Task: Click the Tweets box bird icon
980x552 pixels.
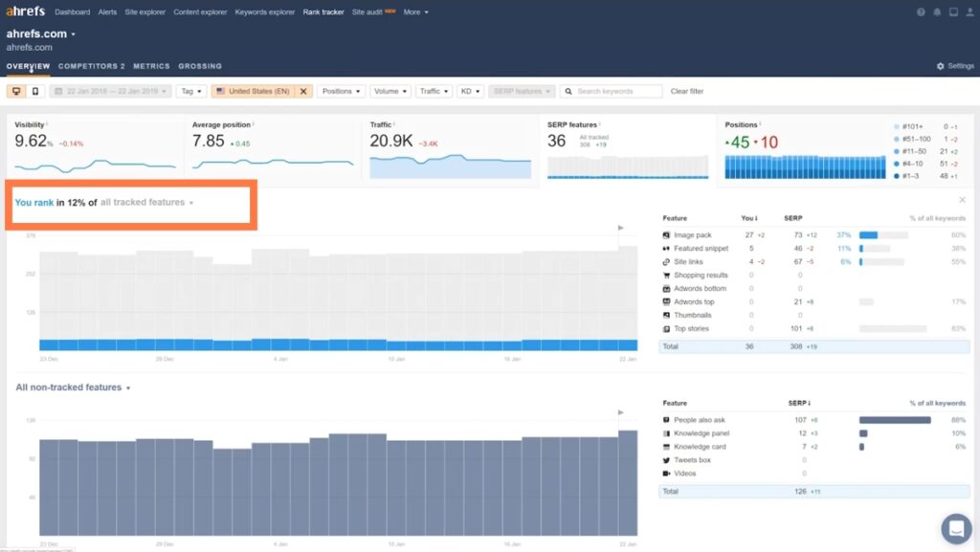Action: (x=666, y=460)
